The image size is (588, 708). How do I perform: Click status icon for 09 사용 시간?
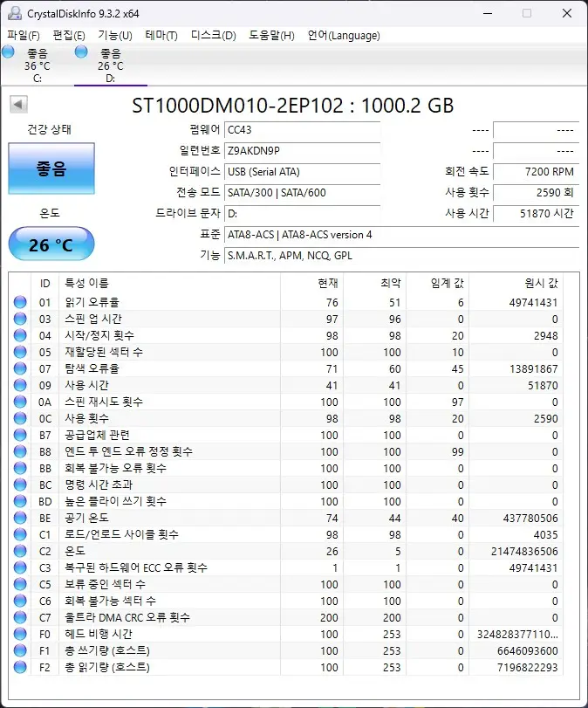point(20,385)
